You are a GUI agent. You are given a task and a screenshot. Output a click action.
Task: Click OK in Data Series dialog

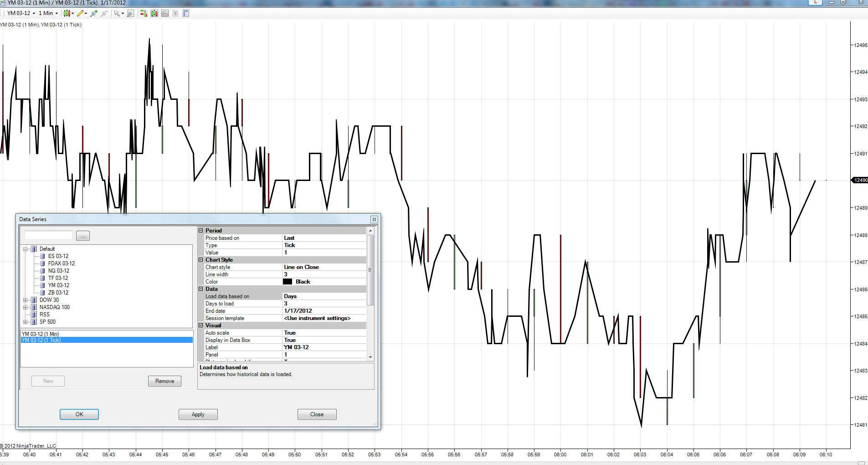(x=79, y=414)
